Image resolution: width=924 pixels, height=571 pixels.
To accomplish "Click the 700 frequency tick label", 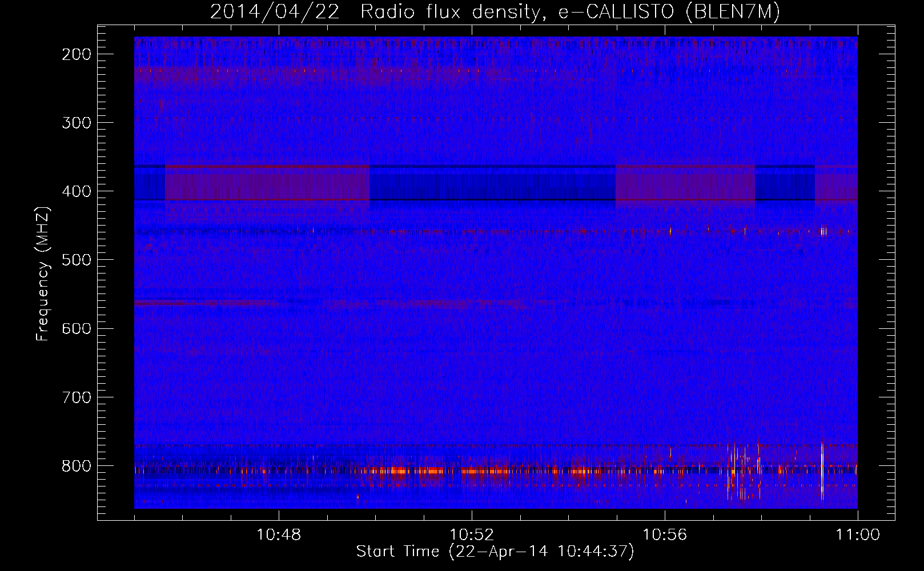I will [76, 397].
